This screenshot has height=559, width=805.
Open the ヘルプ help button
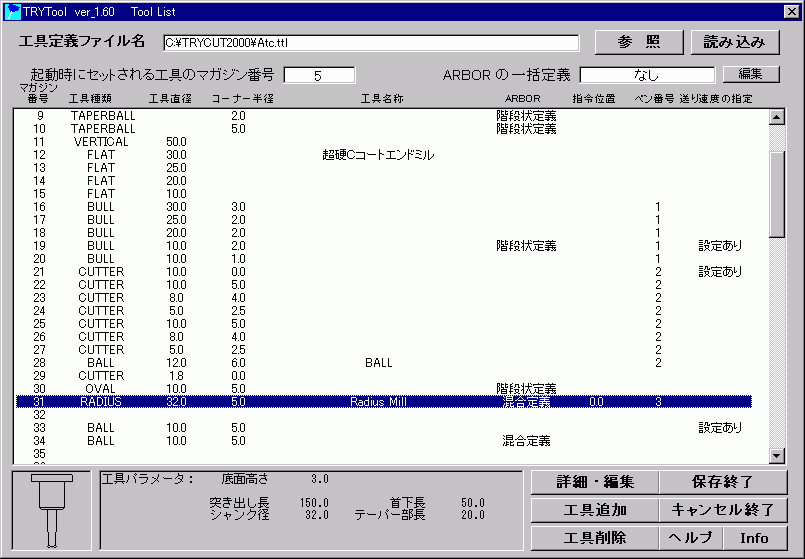point(691,538)
